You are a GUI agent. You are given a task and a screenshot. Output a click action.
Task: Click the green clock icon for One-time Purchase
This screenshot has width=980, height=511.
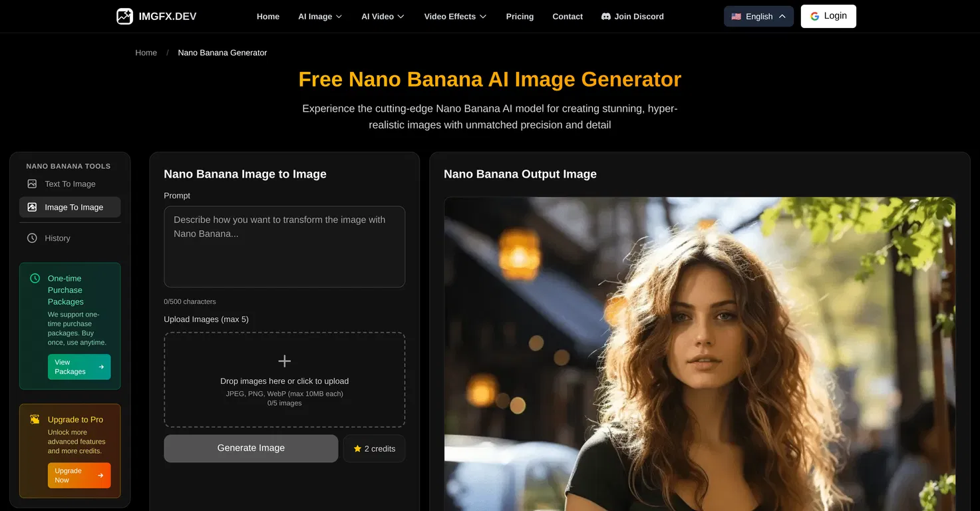coord(35,278)
